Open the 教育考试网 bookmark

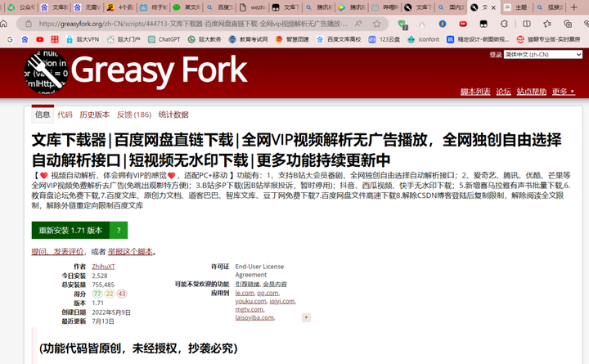(249, 39)
